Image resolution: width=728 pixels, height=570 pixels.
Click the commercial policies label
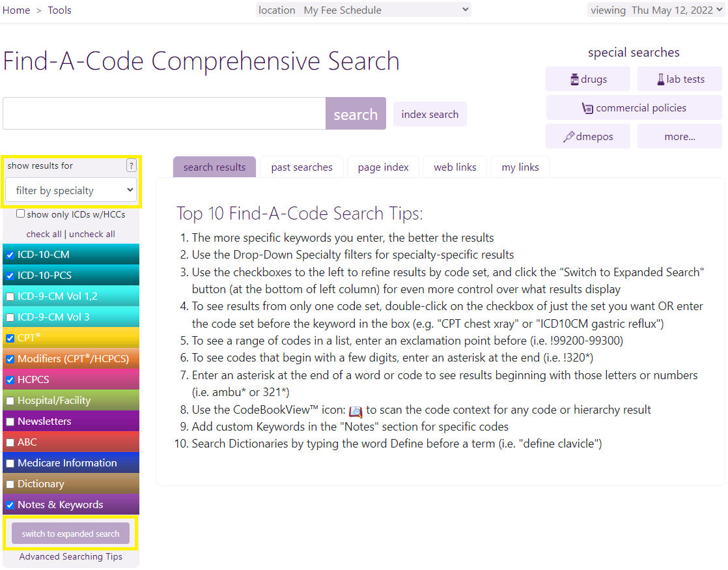(x=641, y=108)
